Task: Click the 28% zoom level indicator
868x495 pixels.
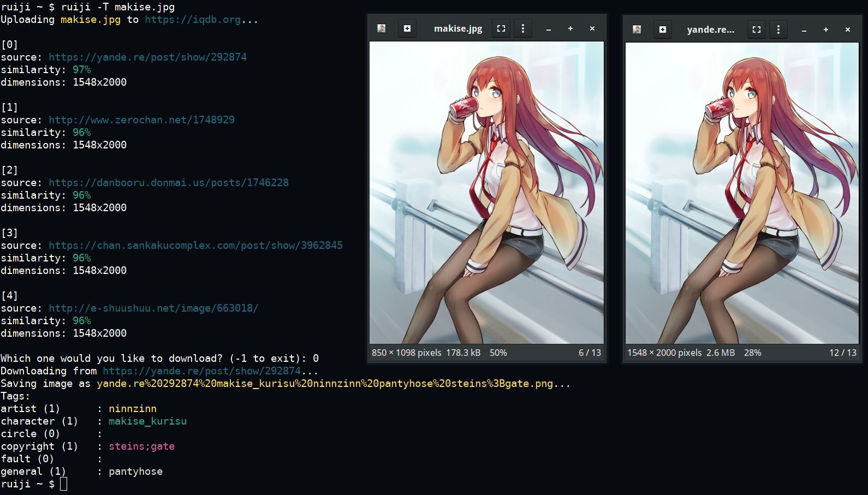Action: (x=753, y=353)
